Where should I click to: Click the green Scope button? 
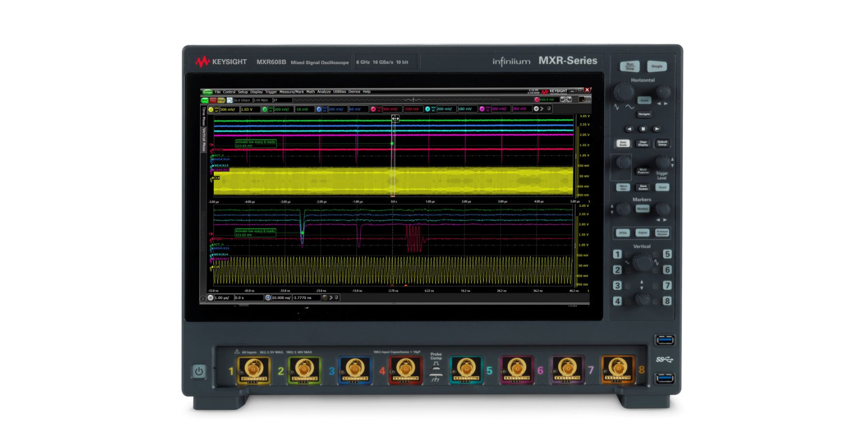point(207,92)
